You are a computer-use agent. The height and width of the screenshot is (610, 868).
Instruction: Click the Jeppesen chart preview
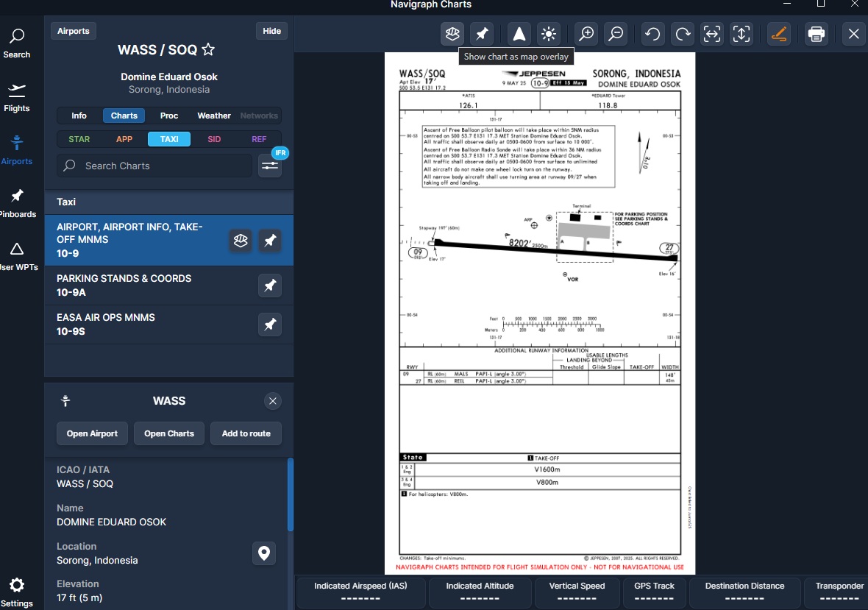pos(540,313)
